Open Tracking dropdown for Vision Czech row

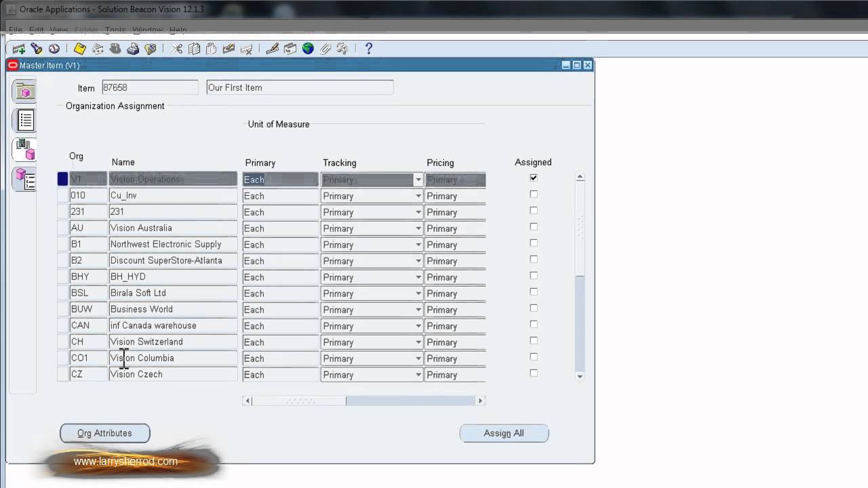[418, 375]
